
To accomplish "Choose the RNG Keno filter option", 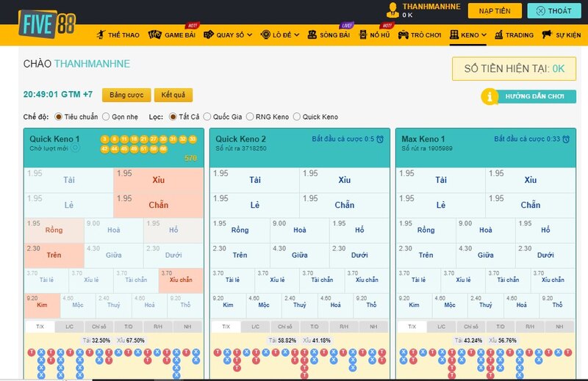I will click(250, 117).
